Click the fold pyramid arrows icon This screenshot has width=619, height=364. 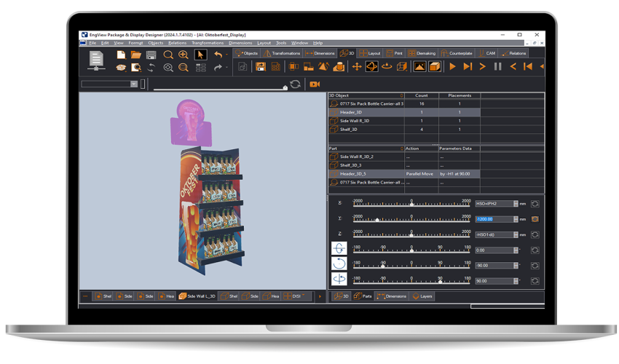click(323, 66)
